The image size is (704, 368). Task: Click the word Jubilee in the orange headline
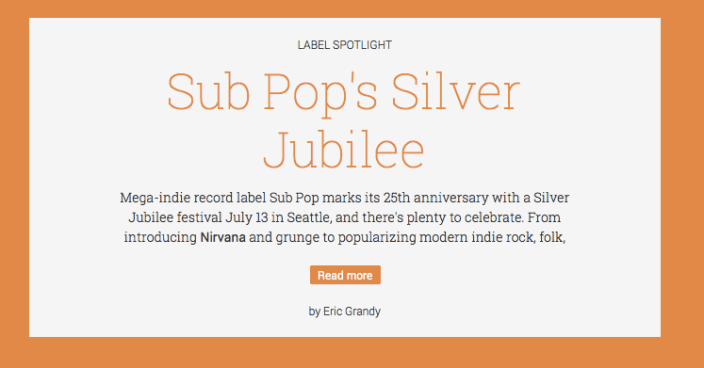click(x=343, y=149)
